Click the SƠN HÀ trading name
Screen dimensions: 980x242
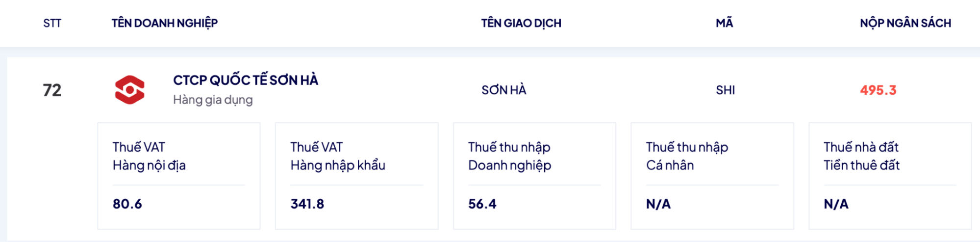[x=504, y=90]
